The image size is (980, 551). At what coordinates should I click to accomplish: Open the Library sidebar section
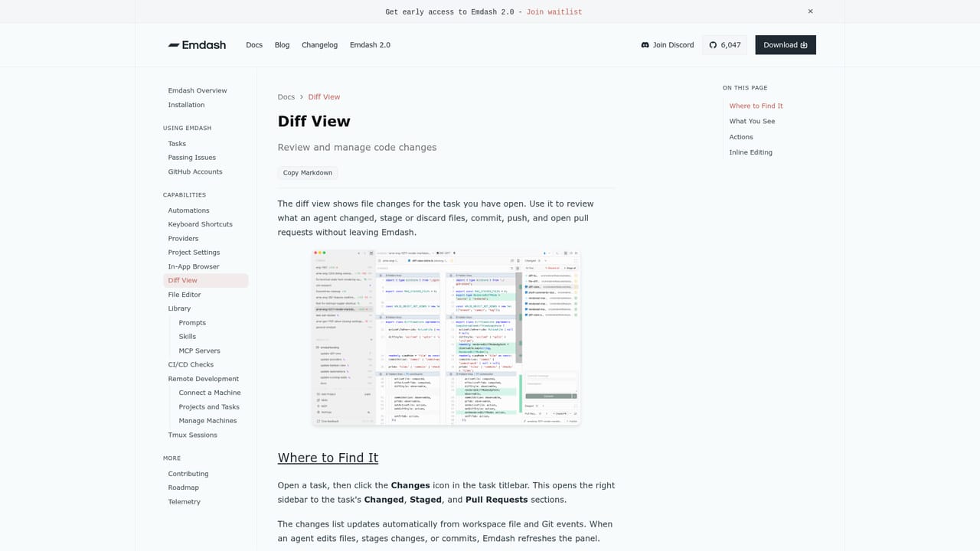click(x=179, y=308)
